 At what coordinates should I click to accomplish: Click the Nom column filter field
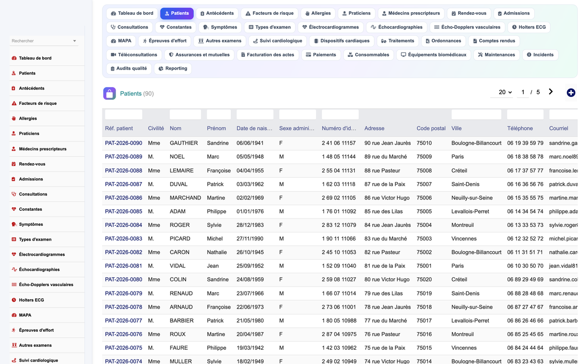point(185,115)
